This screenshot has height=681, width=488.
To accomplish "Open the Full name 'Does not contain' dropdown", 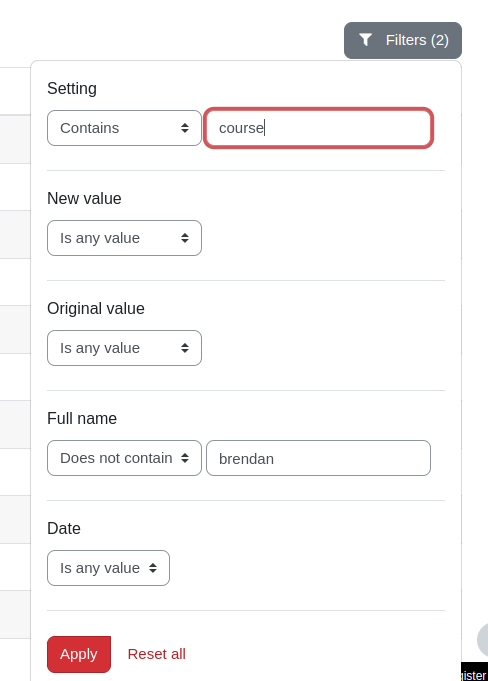I will tap(124, 458).
